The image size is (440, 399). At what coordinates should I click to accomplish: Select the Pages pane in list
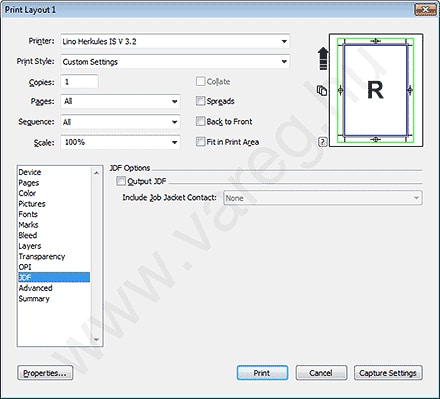pos(54,183)
